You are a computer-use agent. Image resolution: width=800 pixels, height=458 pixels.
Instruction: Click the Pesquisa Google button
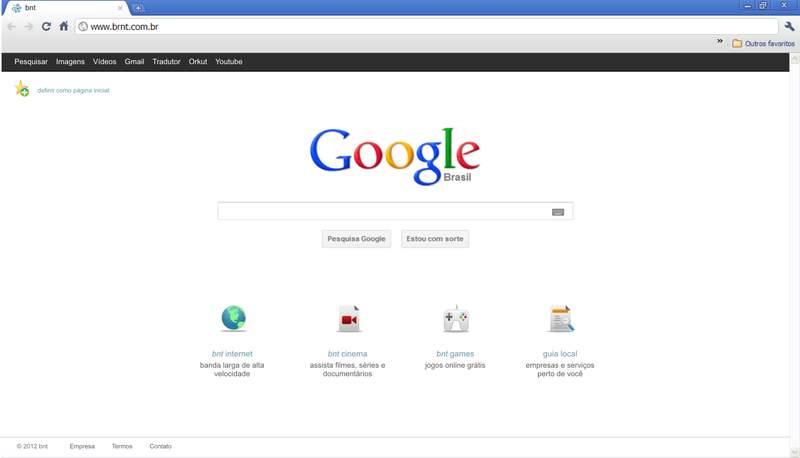(x=356, y=239)
